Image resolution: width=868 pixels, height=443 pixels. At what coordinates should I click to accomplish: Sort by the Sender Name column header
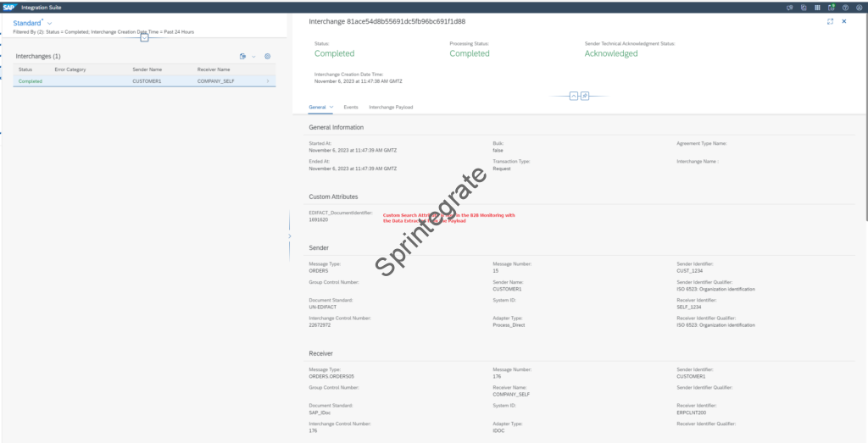[147, 69]
